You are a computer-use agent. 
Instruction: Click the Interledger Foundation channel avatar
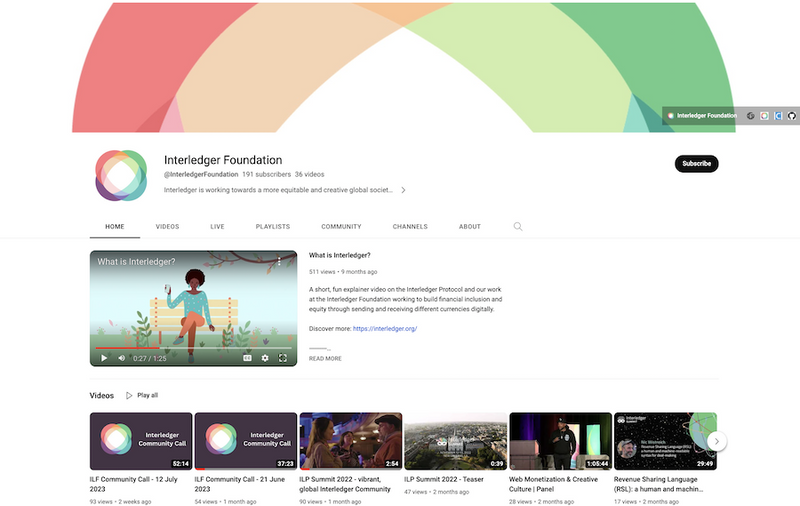click(x=120, y=176)
